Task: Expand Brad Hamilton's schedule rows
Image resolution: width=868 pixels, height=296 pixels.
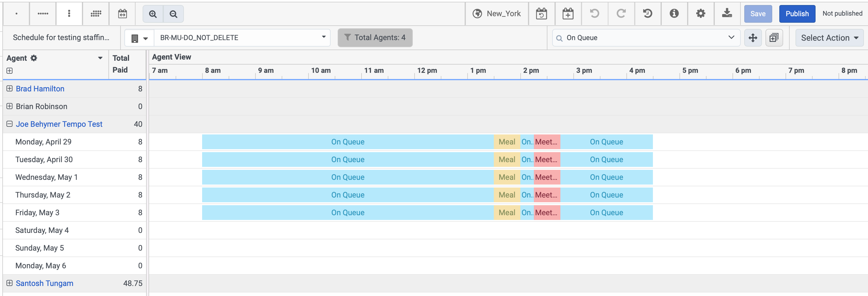Action: coord(9,89)
